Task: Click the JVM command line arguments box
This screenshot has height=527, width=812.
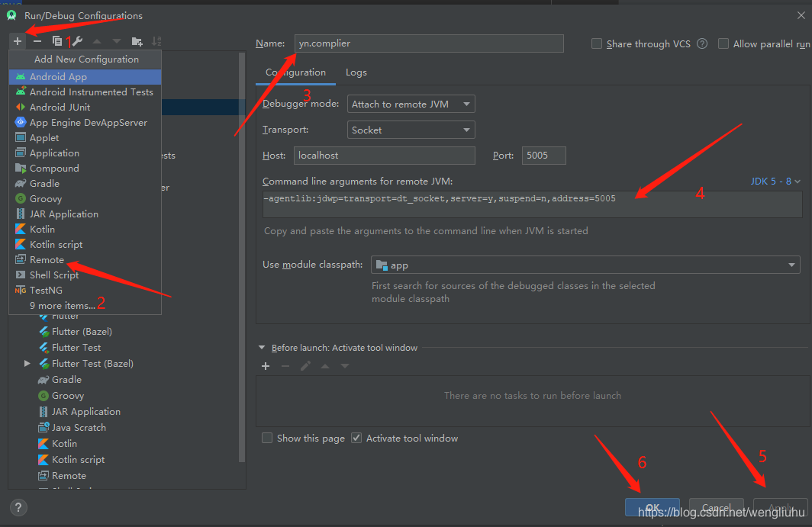Action: (x=533, y=204)
